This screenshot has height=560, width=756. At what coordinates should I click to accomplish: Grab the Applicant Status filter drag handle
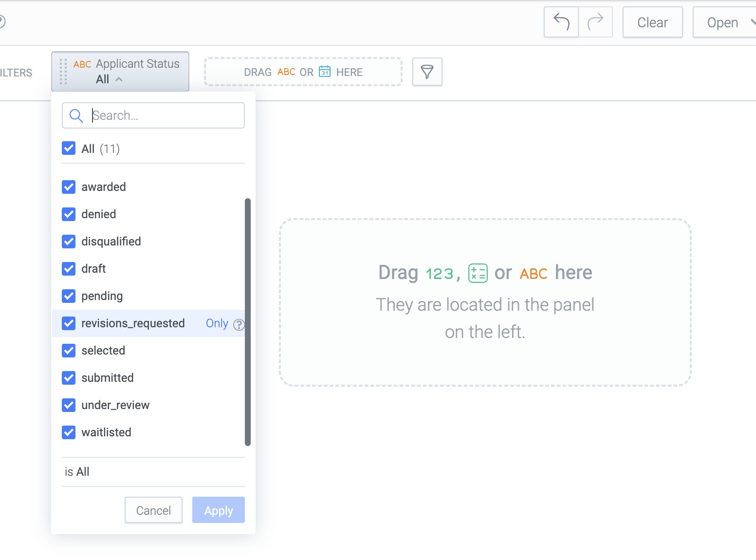(x=63, y=72)
